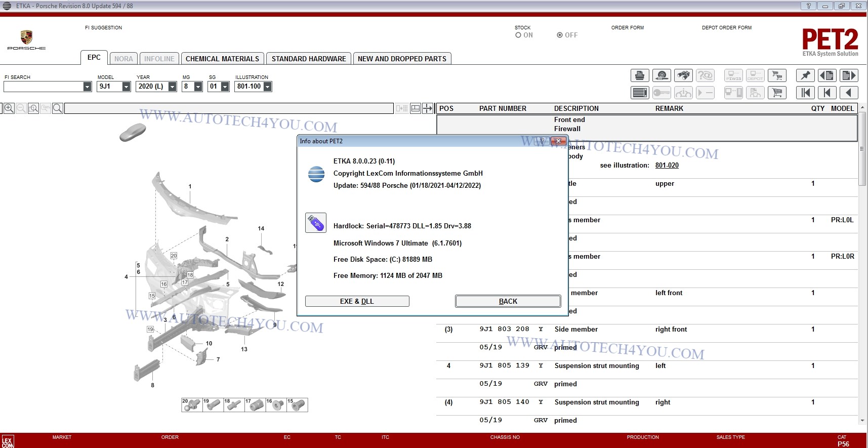Viewport: 868px width, 448px height.
Task: Click the next page document arrow icon
Action: (x=849, y=76)
